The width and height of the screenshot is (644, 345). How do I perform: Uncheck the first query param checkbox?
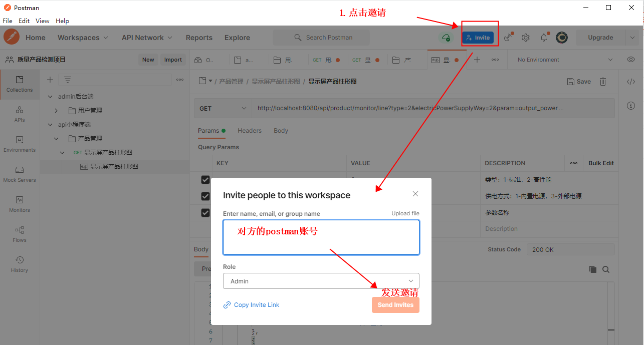tap(205, 180)
